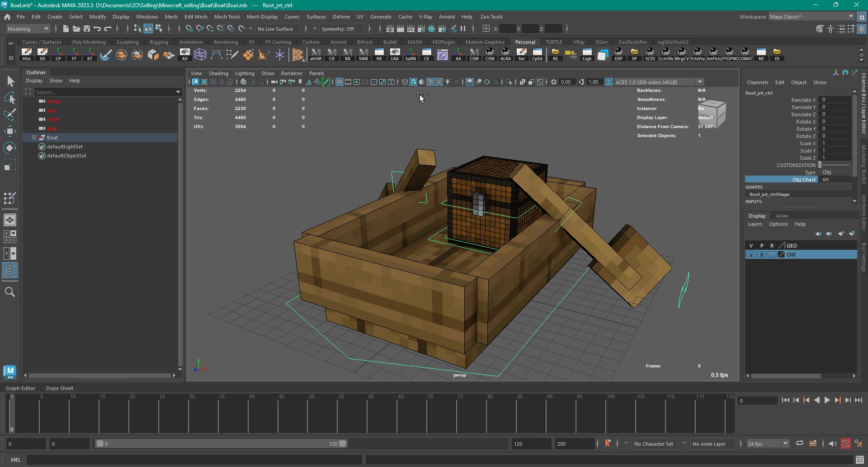Toggle sound speaker icon on range slider
The height and width of the screenshot is (467, 868).
833,444
